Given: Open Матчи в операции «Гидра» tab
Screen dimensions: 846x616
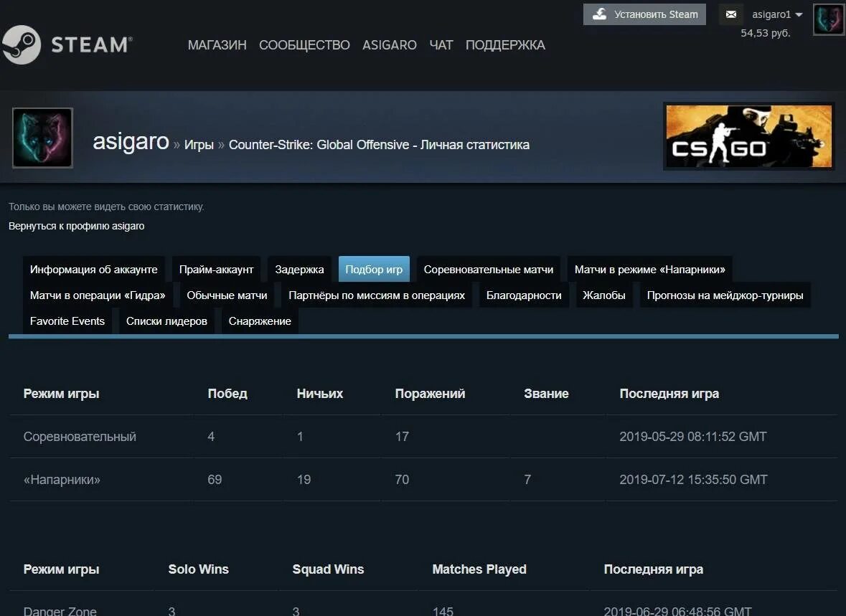Looking at the screenshot, I should click(x=98, y=295).
